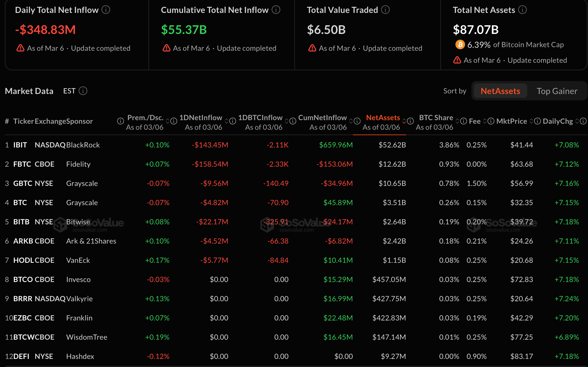Open info icon for Total Value Traded
The image size is (588, 367).
385,10
